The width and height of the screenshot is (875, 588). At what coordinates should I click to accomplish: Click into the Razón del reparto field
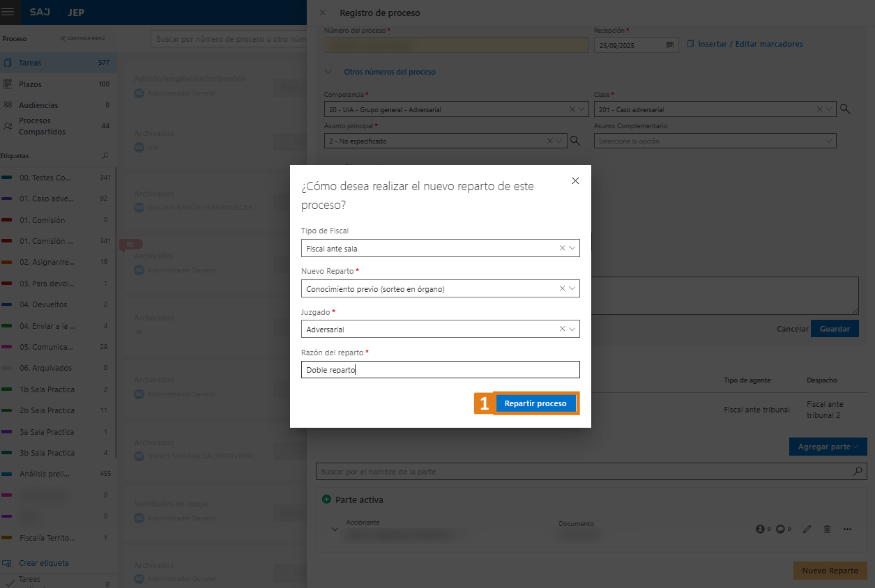[x=441, y=370]
